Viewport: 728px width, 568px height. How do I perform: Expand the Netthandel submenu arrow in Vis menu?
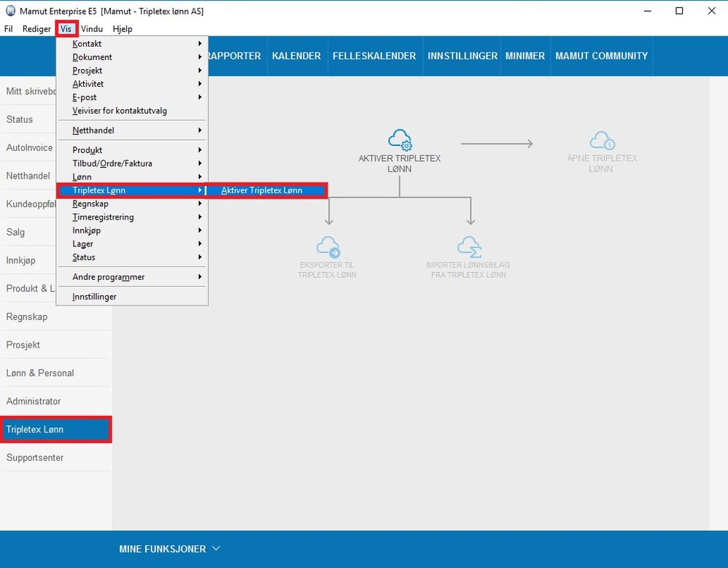pyautogui.click(x=200, y=131)
